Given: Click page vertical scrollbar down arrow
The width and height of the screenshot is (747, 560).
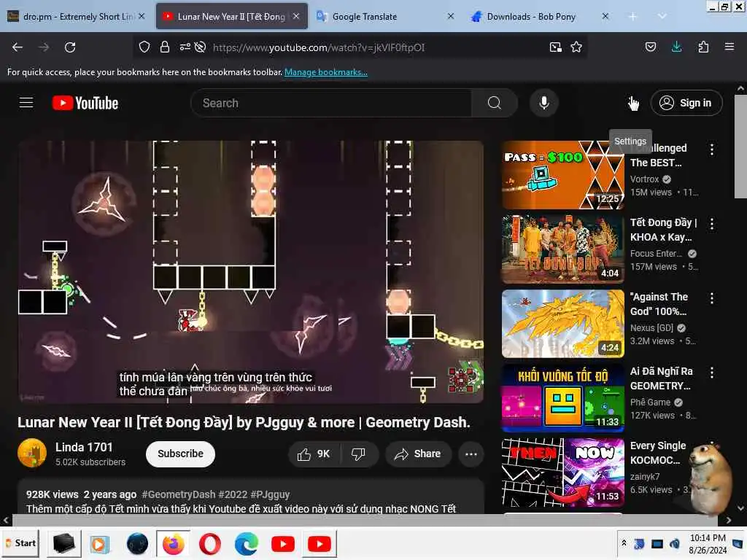Looking at the screenshot, I should coord(741,507).
